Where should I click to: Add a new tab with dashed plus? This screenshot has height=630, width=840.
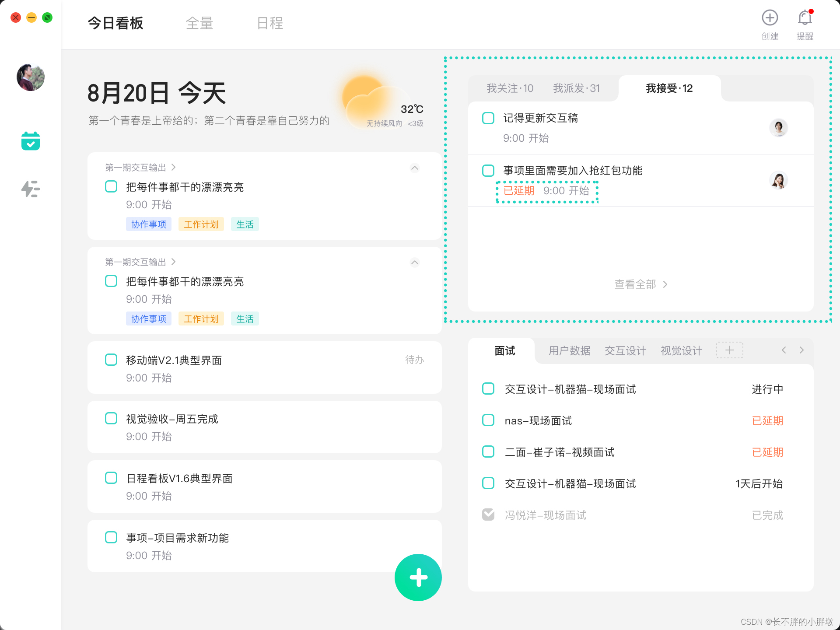click(x=729, y=350)
